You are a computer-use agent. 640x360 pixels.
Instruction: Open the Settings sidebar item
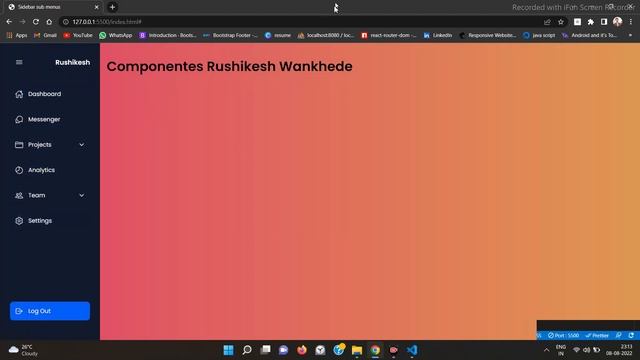pyautogui.click(x=50, y=220)
